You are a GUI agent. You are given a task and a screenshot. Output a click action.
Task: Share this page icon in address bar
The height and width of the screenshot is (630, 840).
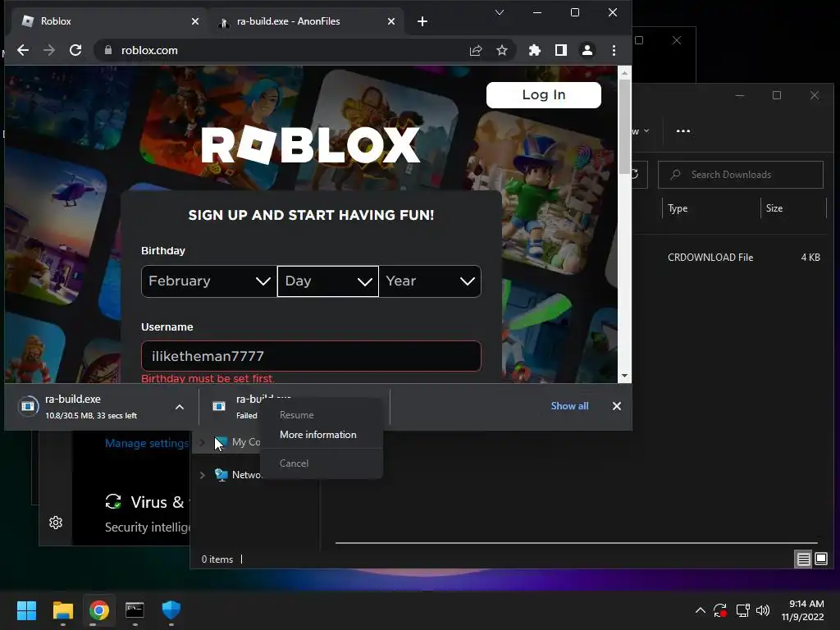click(476, 50)
